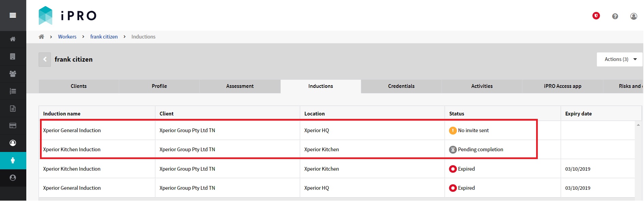644x202 pixels.
Task: Open the Actions (3) dropdown
Action: click(x=620, y=59)
